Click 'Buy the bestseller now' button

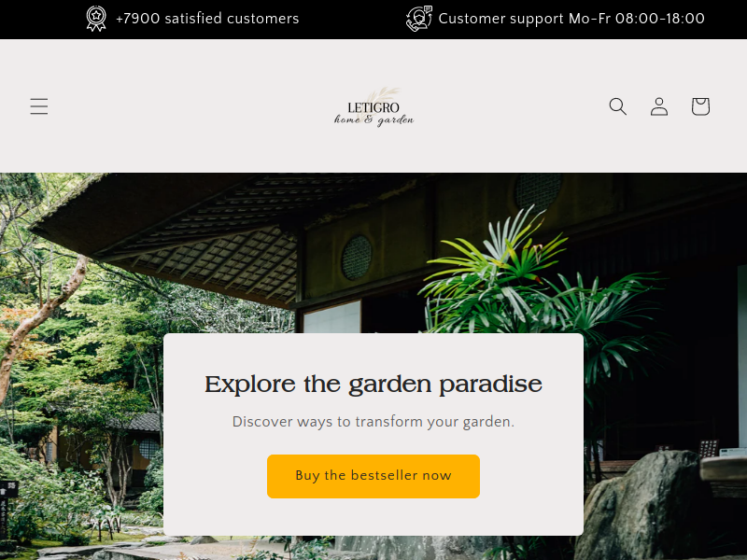coord(373,476)
